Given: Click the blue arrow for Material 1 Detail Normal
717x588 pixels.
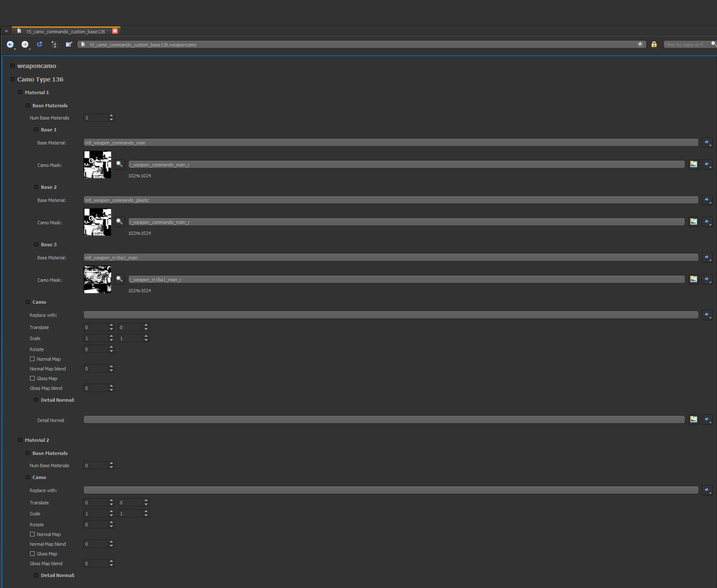Looking at the screenshot, I should 707,419.
